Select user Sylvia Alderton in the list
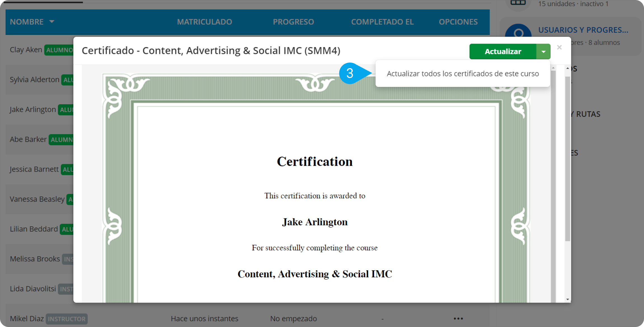Screen dimensions: 644x327 tap(35, 80)
